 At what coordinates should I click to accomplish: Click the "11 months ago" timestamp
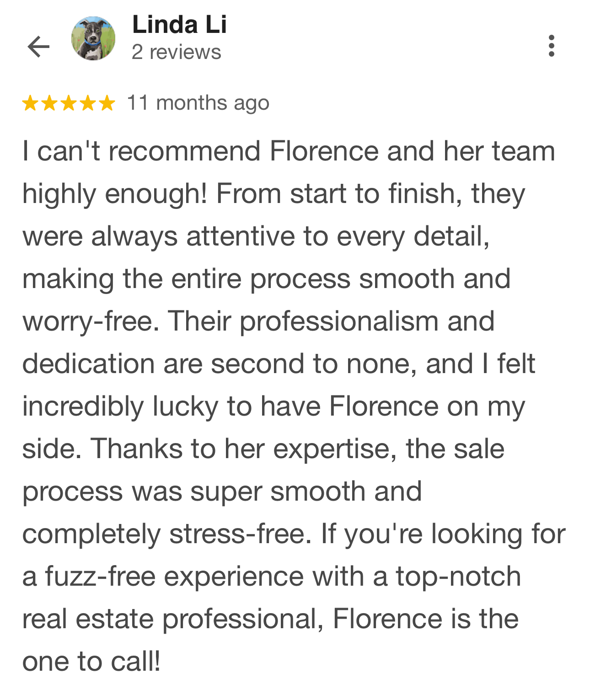pos(198,103)
